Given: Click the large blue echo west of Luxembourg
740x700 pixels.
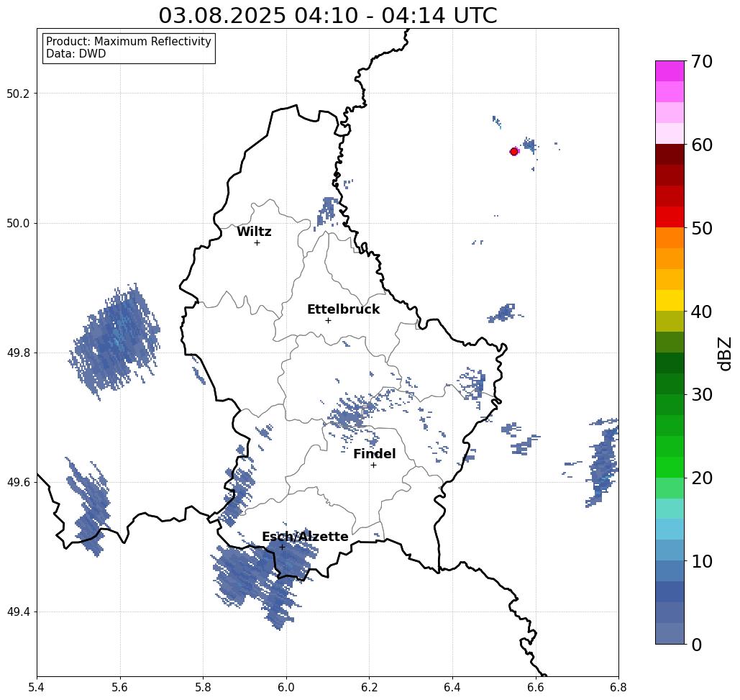Looking at the screenshot, I should click(x=114, y=342).
